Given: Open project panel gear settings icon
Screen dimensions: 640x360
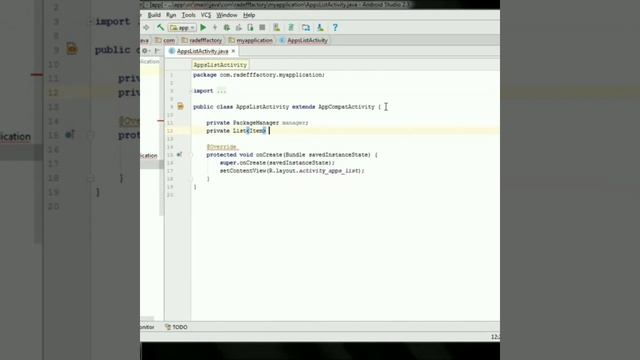Looking at the screenshot, I should pyautogui.click(x=145, y=51).
